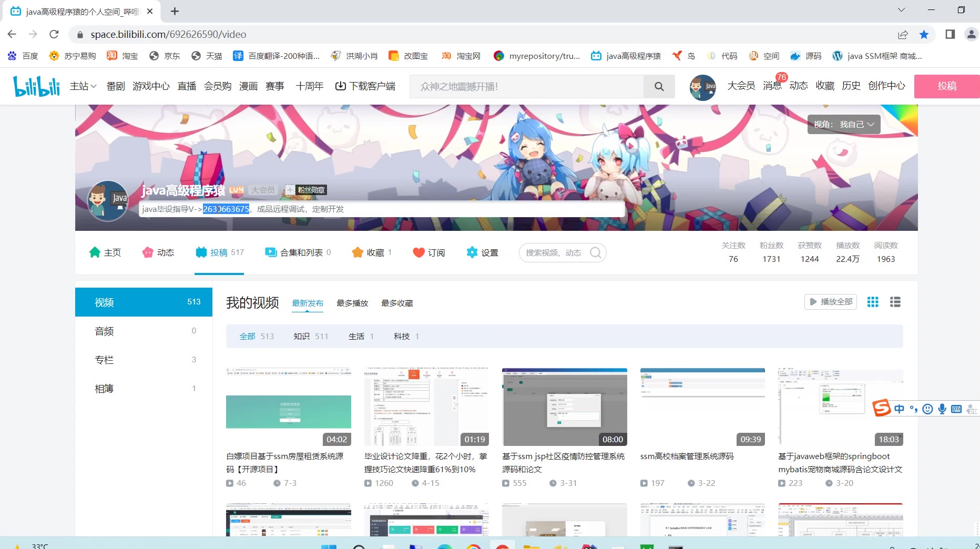Filter by 生活 category
Screen dimensions: 980x549
point(361,337)
